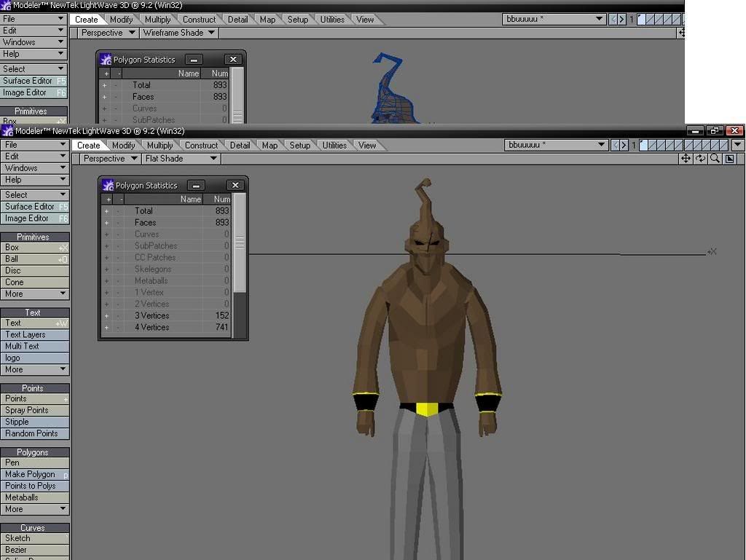The height and width of the screenshot is (560, 746).
Task: Open the Select dropdown in front window
Action: tap(35, 195)
